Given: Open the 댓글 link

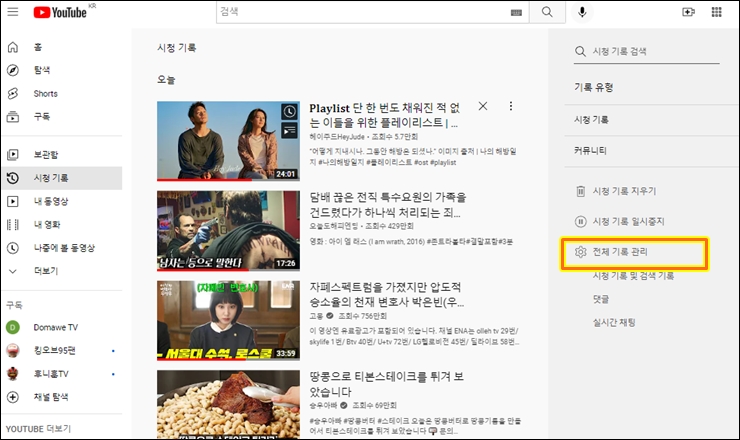Looking at the screenshot, I should (601, 299).
